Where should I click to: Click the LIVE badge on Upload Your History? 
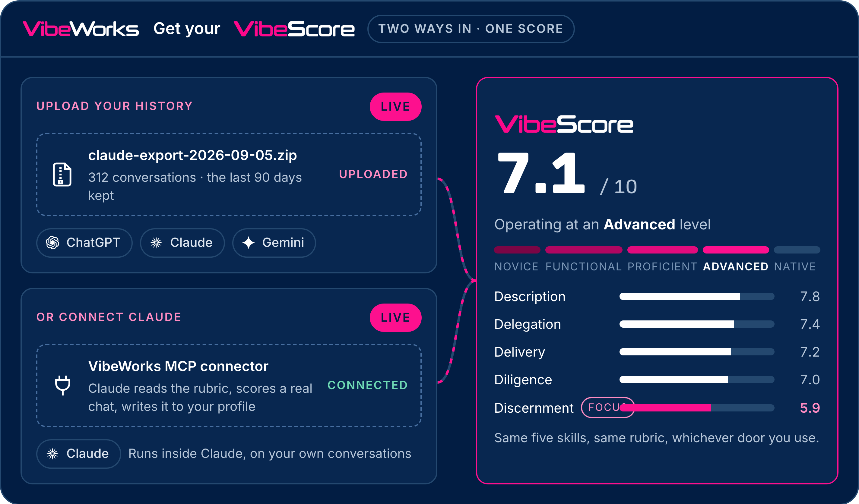point(395,107)
